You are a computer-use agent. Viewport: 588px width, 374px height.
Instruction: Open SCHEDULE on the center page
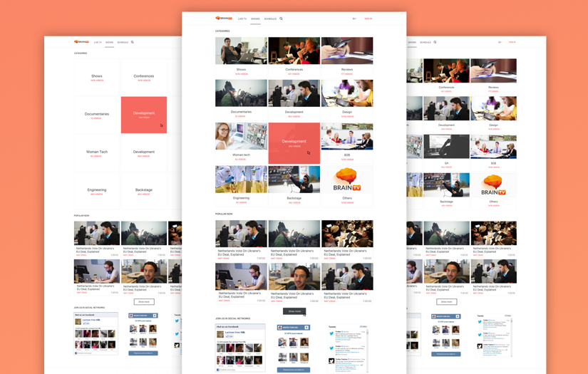pyautogui.click(x=270, y=19)
